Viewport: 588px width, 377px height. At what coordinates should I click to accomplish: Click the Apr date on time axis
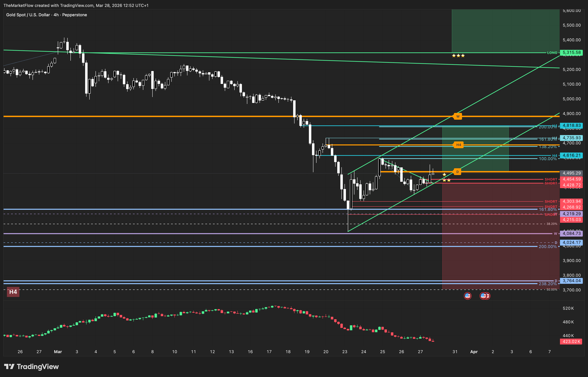coord(474,352)
